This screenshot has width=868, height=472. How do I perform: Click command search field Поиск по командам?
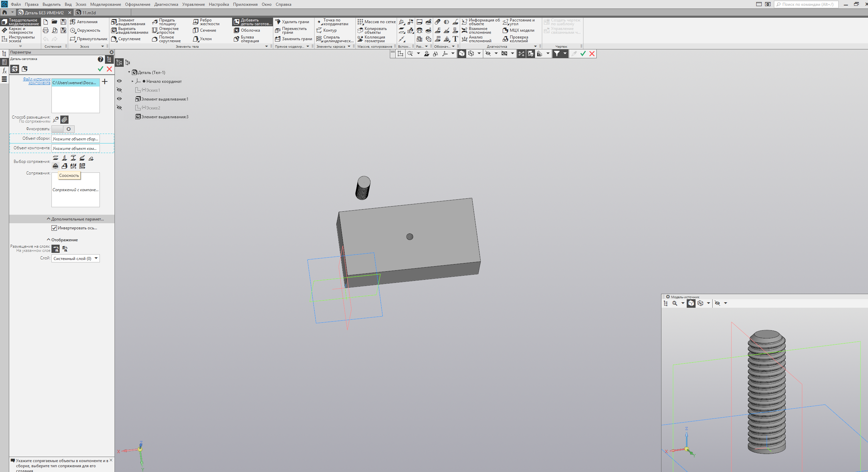(806, 4)
